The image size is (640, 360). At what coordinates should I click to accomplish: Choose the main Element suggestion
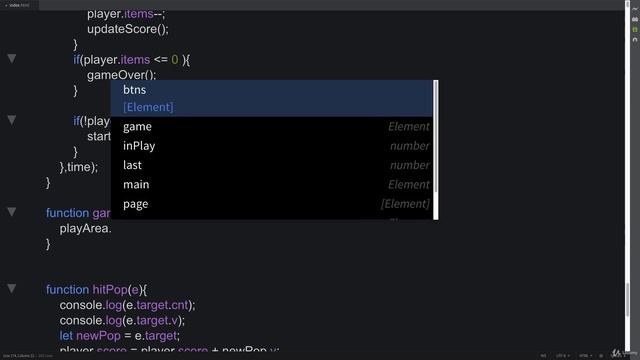pos(271,184)
